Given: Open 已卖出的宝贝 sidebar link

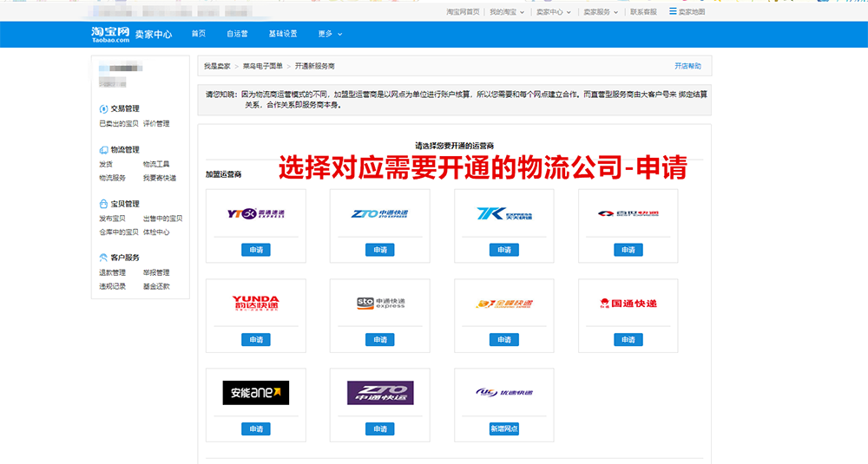Looking at the screenshot, I should [118, 124].
